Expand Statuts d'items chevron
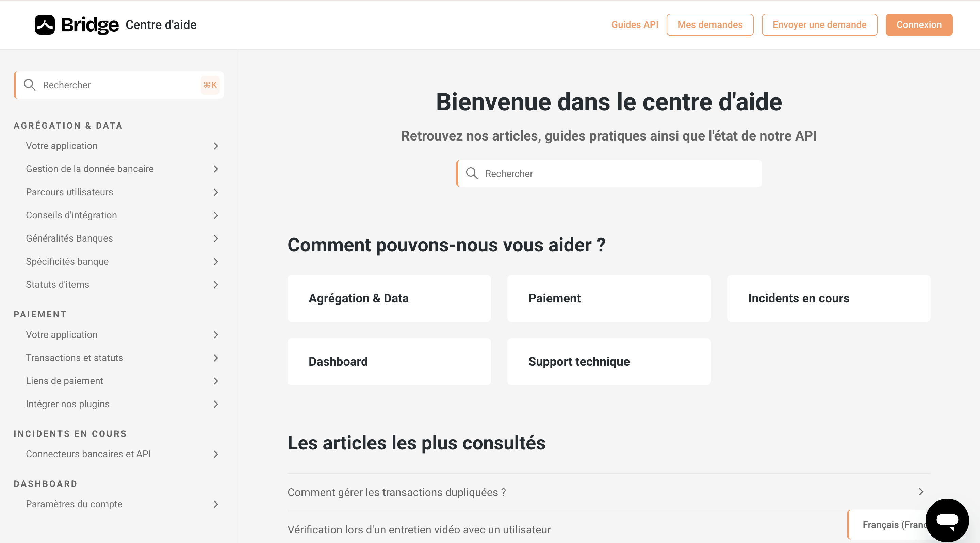 [x=216, y=285]
